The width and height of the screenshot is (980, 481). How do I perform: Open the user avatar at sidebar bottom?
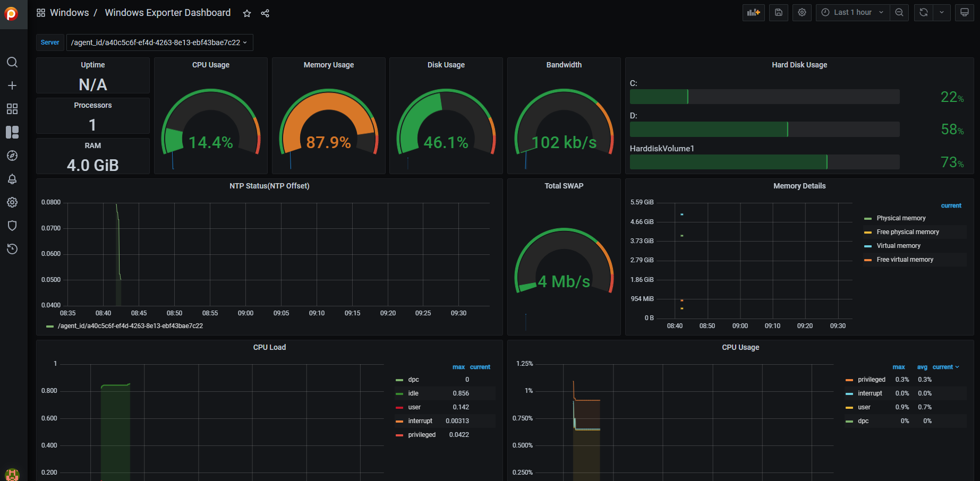tap(12, 475)
